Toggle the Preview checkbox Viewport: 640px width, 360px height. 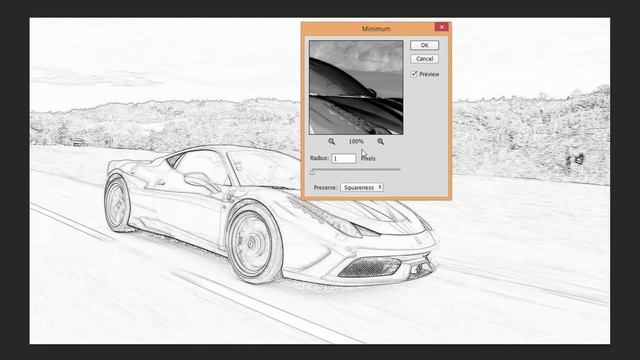[414, 74]
